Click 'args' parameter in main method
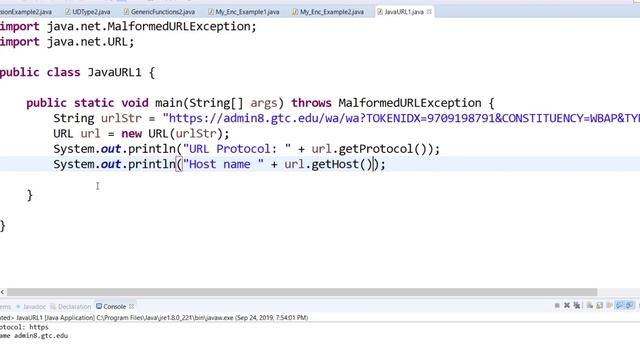The width and height of the screenshot is (640, 360). (x=264, y=103)
